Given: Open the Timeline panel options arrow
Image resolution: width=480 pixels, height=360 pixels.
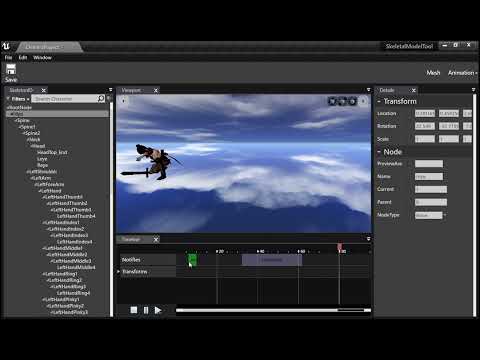Looking at the screenshot, I should point(368,239).
